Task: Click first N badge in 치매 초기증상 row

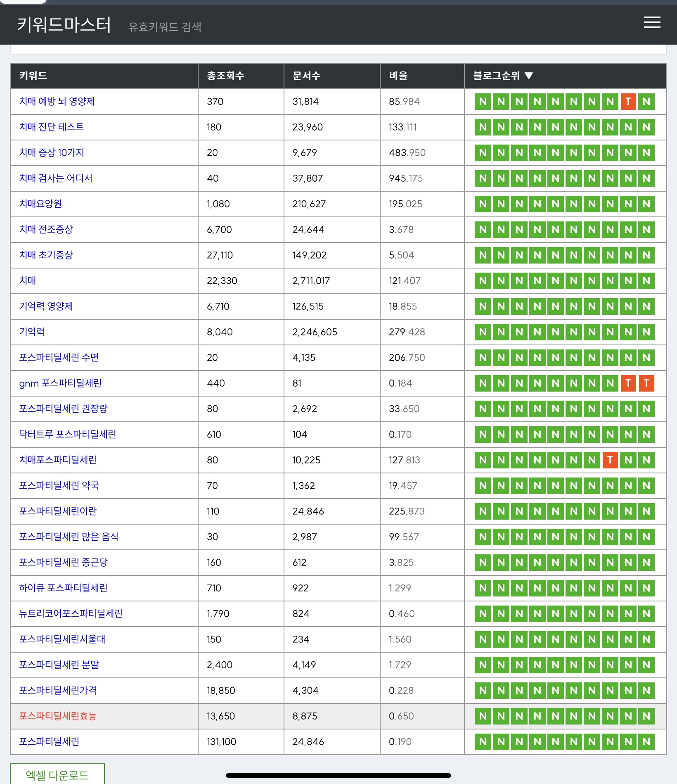Action: click(483, 255)
